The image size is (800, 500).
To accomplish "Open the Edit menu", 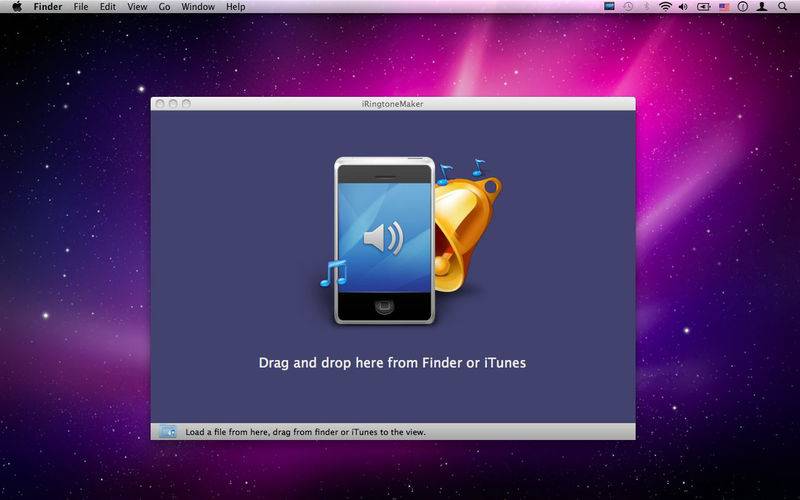I will (108, 7).
